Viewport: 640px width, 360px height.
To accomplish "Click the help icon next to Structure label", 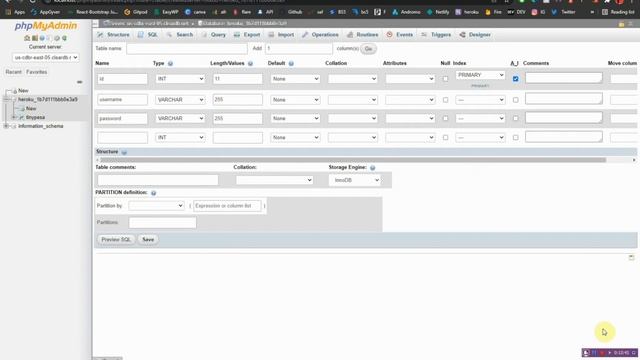I will 124,152.
